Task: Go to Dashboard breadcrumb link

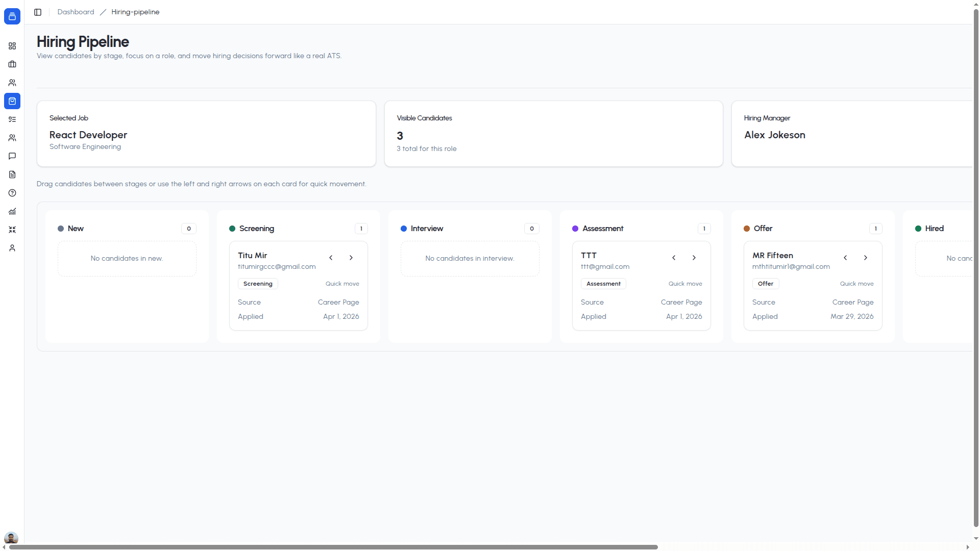Action: click(76, 12)
